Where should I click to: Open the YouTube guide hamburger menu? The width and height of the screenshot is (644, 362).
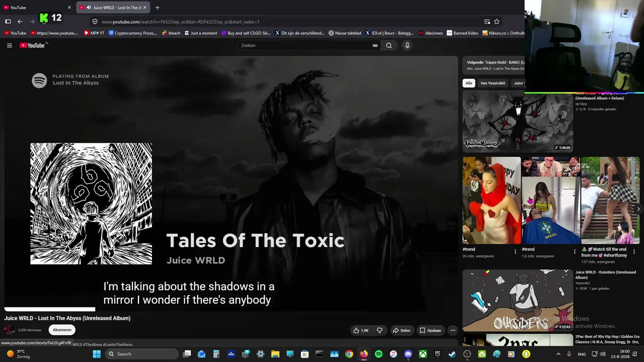(10, 45)
